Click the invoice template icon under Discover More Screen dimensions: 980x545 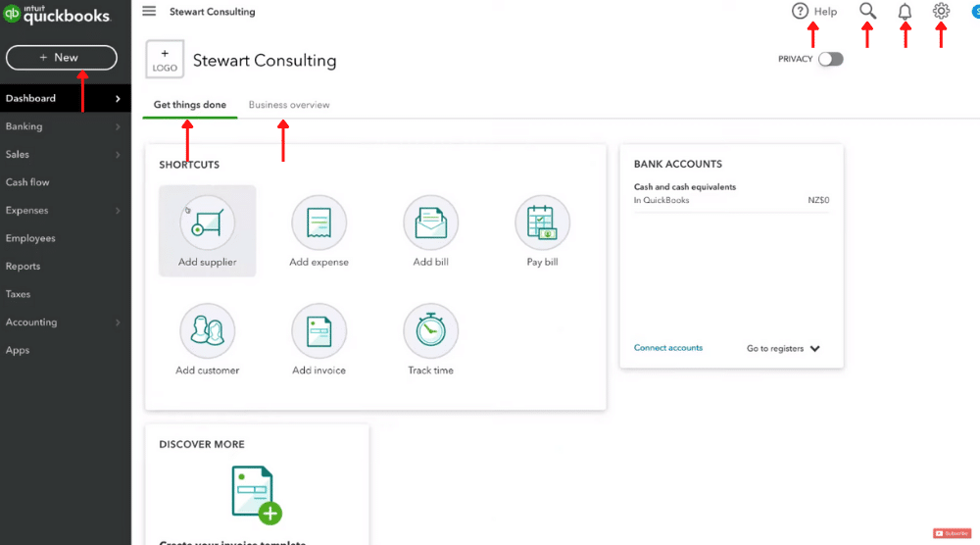point(256,494)
